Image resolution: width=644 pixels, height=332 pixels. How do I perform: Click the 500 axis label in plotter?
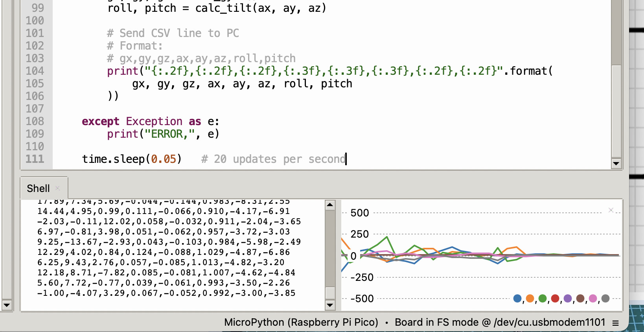360,213
